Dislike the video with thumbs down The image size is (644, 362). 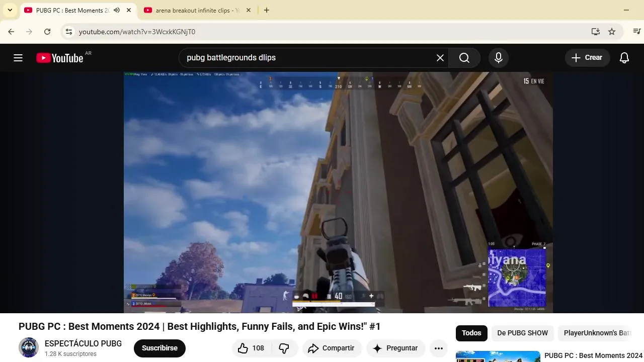(284, 348)
